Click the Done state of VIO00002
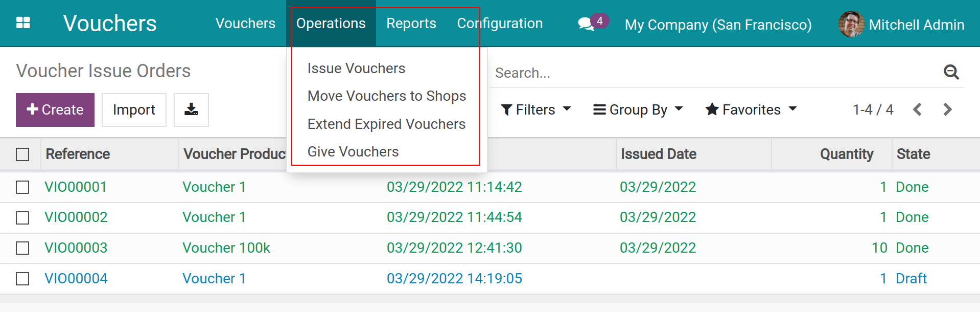The width and height of the screenshot is (980, 312). tap(912, 217)
